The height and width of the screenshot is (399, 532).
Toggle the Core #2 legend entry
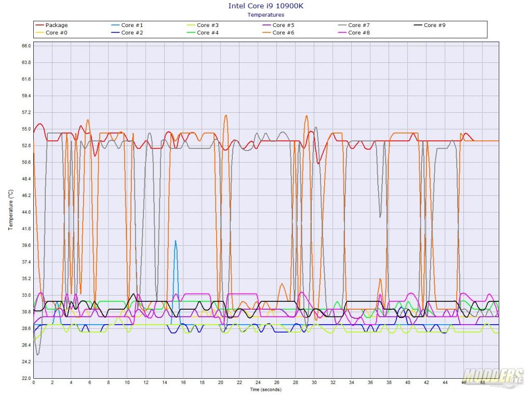pos(132,33)
